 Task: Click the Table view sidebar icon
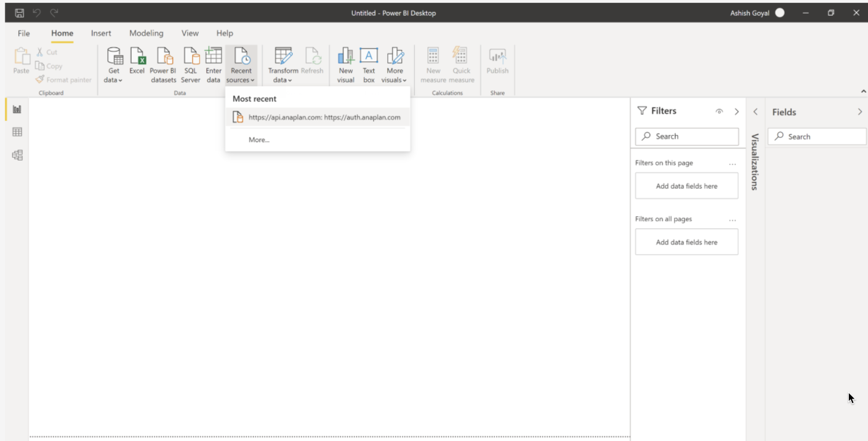click(16, 131)
